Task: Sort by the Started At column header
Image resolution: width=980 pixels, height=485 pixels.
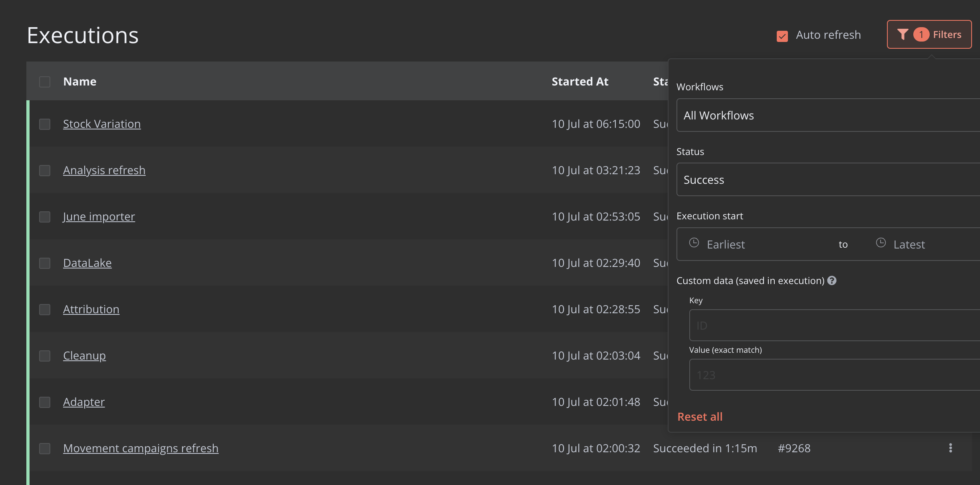Action: [580, 81]
